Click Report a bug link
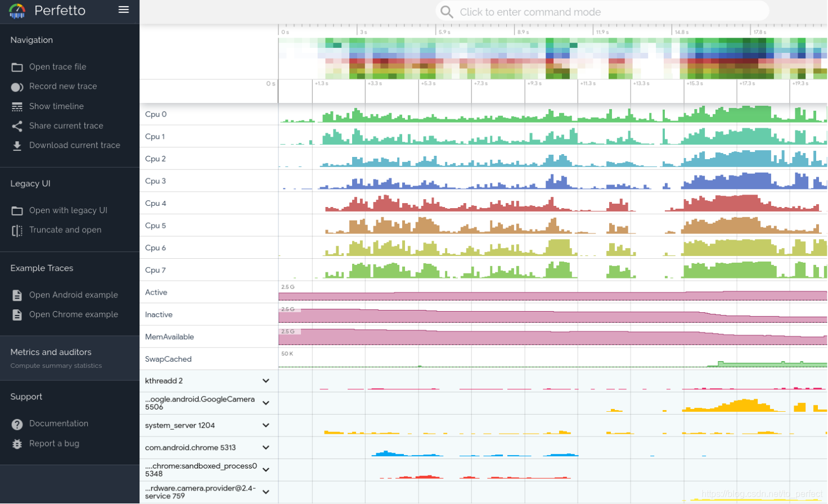This screenshot has width=828, height=504. [54, 444]
